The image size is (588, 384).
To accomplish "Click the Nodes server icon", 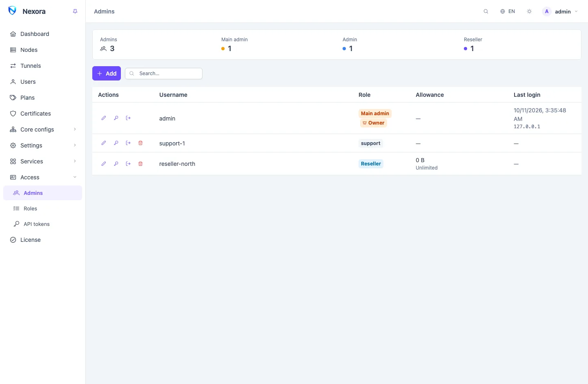I will tap(13, 50).
